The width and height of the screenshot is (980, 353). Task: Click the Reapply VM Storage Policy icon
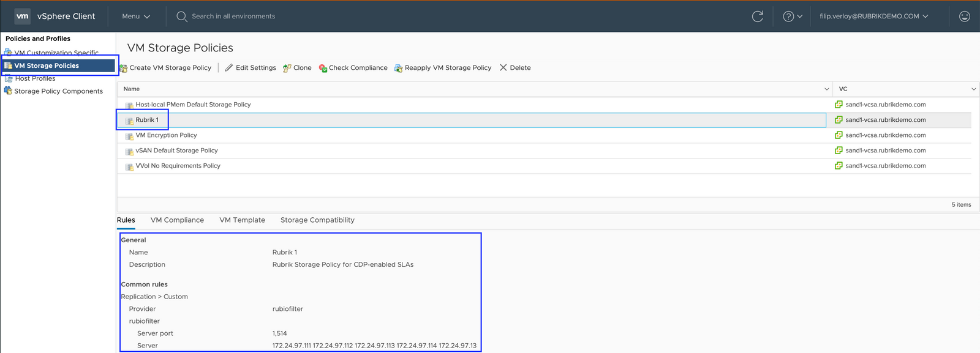pyautogui.click(x=399, y=68)
